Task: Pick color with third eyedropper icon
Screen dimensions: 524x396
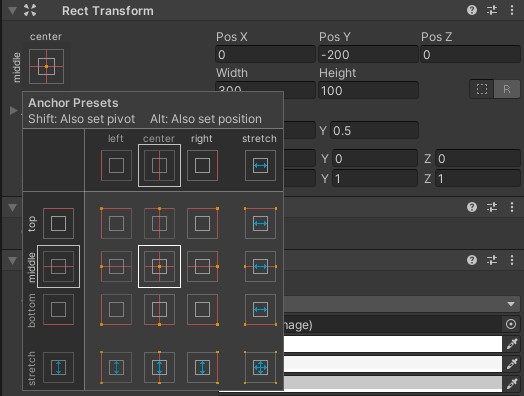Action: click(512, 384)
